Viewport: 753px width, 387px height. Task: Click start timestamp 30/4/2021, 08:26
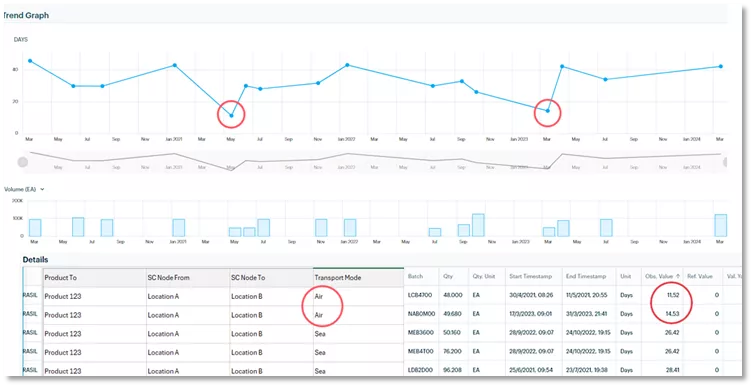pos(532,295)
